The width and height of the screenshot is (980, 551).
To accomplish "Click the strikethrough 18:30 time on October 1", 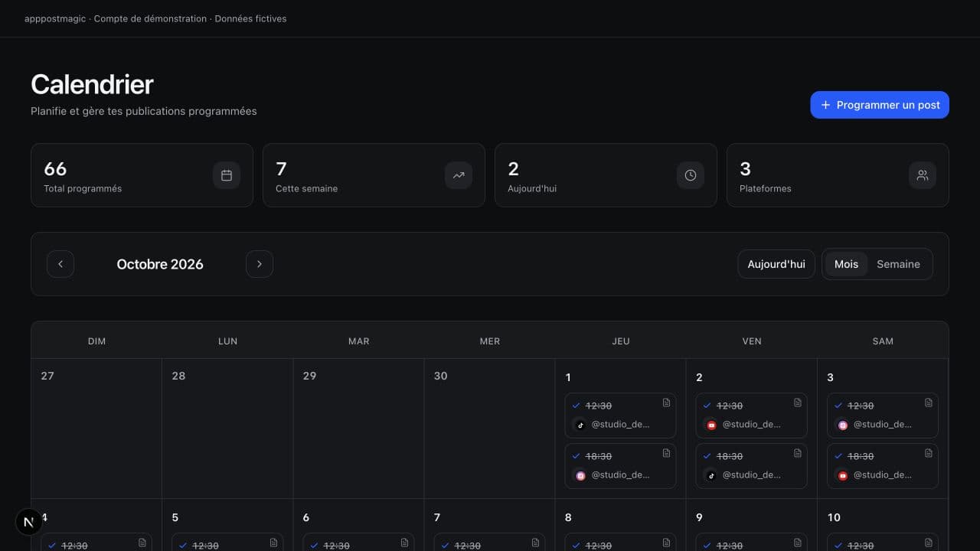I will pyautogui.click(x=599, y=456).
